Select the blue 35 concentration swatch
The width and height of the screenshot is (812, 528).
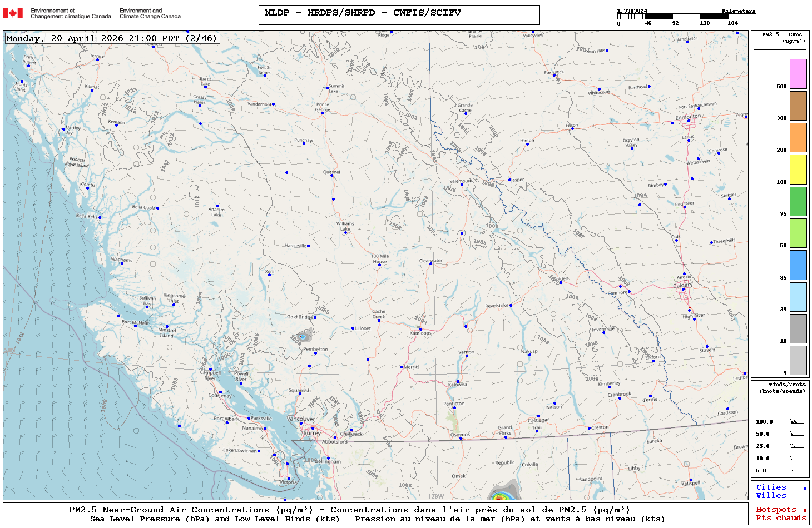tap(798, 265)
